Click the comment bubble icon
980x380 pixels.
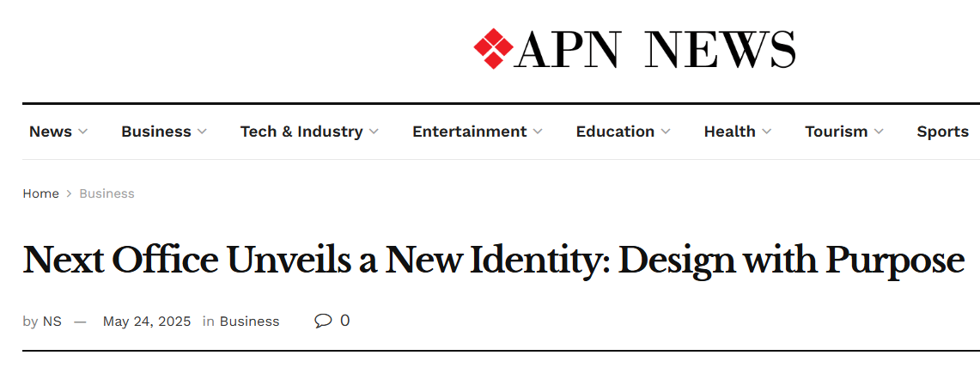[323, 321]
